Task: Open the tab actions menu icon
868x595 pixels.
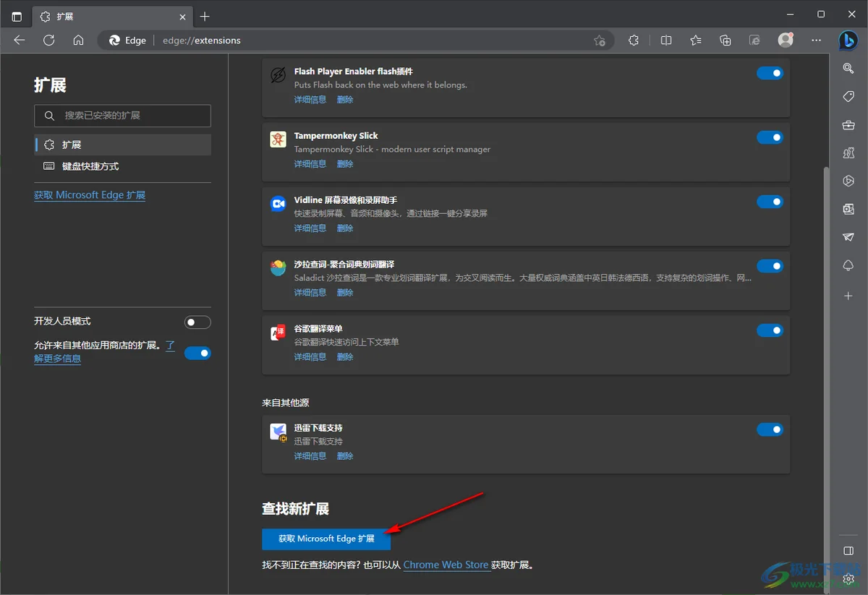Action: coord(17,16)
